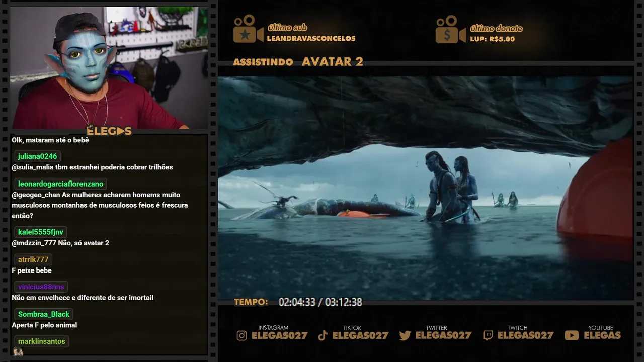Click message about 'mulheres acharem homems muito musculosos'
644x362 pixels.
[100, 205]
